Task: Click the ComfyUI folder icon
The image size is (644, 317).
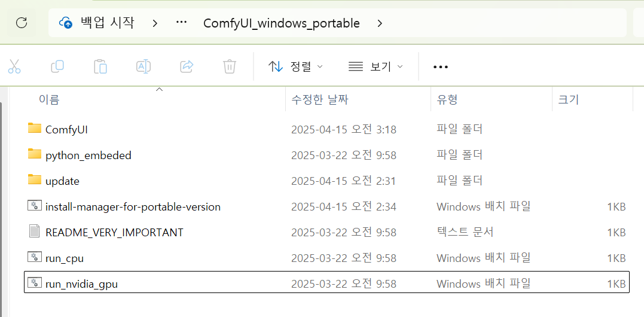Action: click(x=35, y=128)
